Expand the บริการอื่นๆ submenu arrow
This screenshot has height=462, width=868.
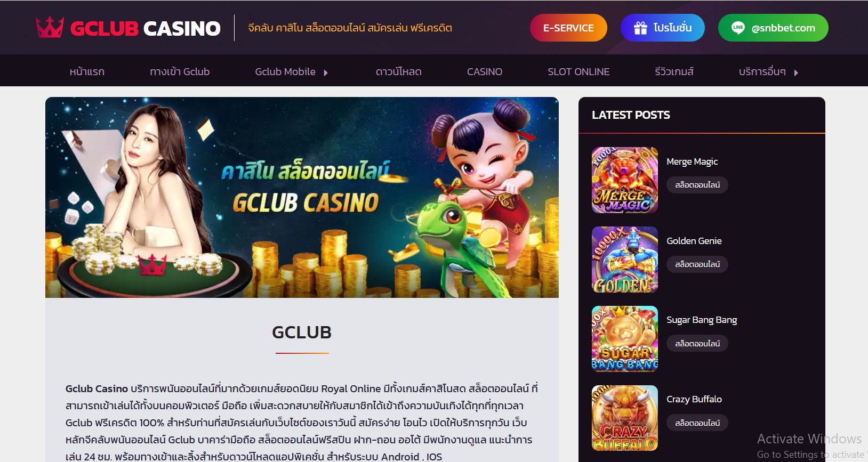796,72
